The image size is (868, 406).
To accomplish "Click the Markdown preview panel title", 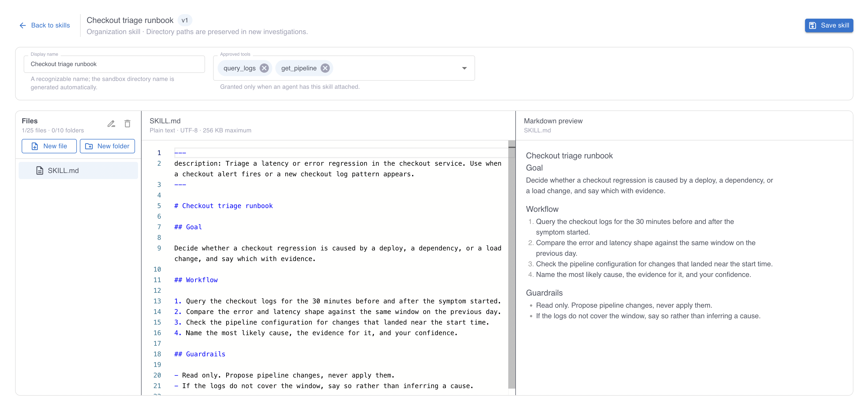I will click(553, 121).
